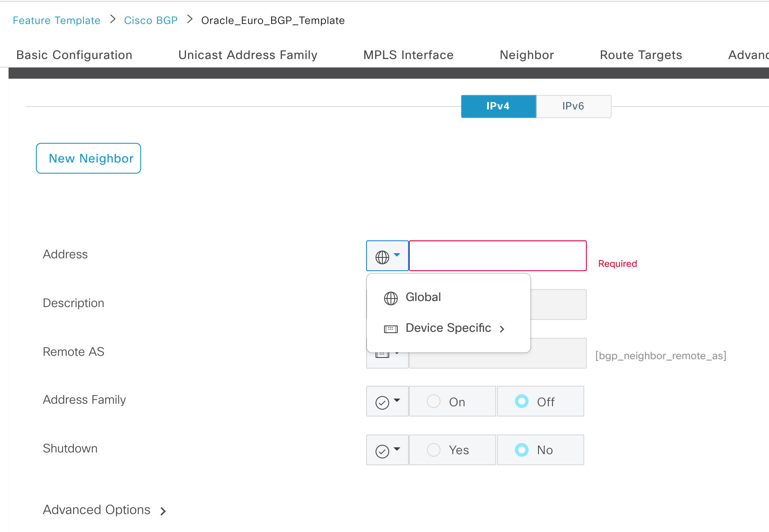Click the New Neighbor button

[89, 158]
